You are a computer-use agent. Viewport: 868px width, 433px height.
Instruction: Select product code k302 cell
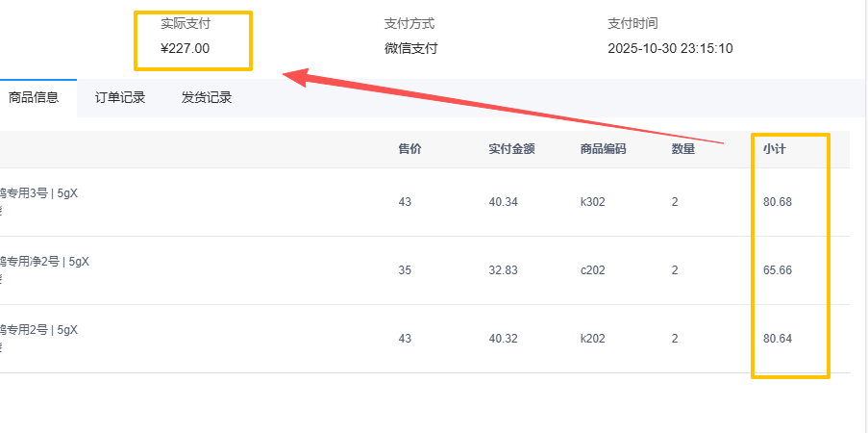click(593, 202)
